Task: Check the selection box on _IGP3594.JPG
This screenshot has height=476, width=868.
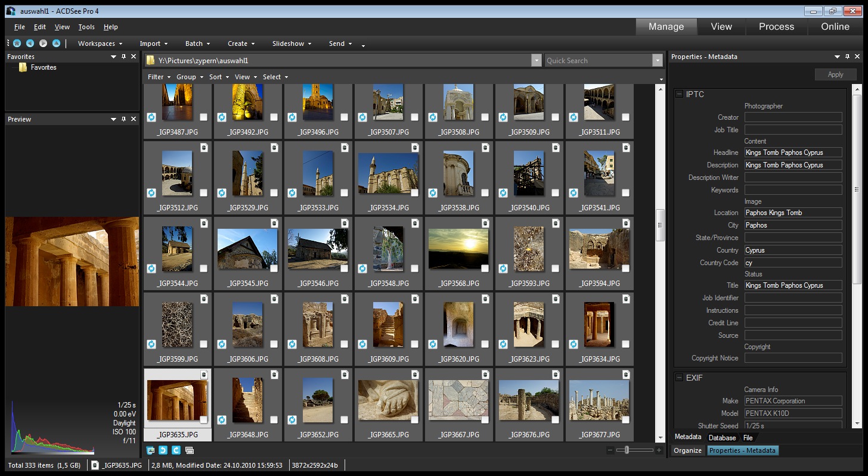Action: (x=626, y=269)
